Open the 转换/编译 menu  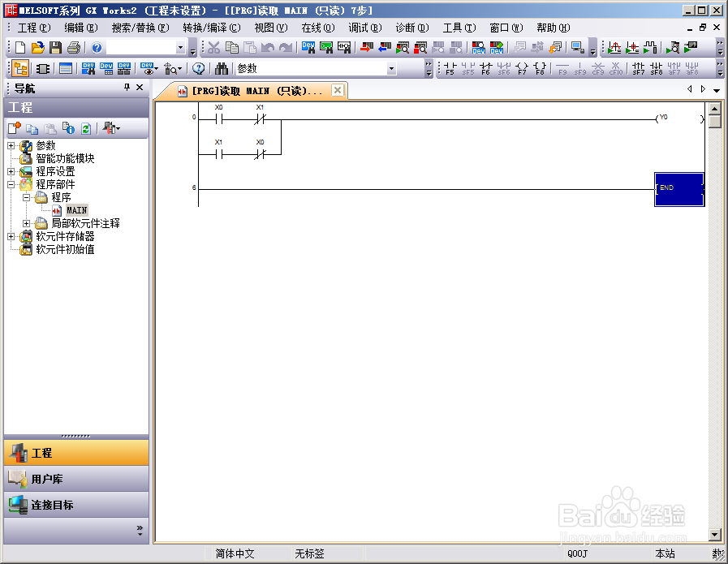[x=211, y=28]
